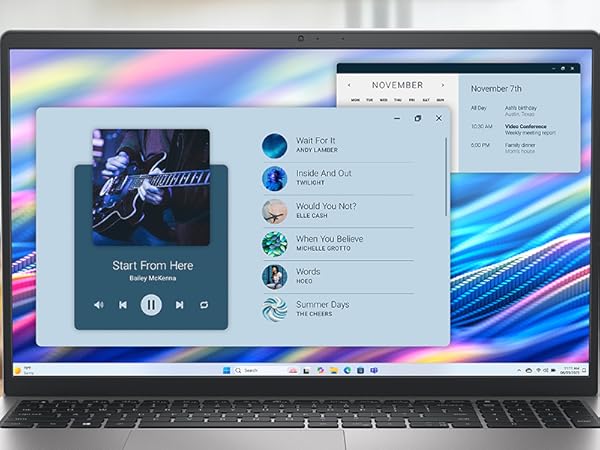Open the Video Conference event

[525, 126]
